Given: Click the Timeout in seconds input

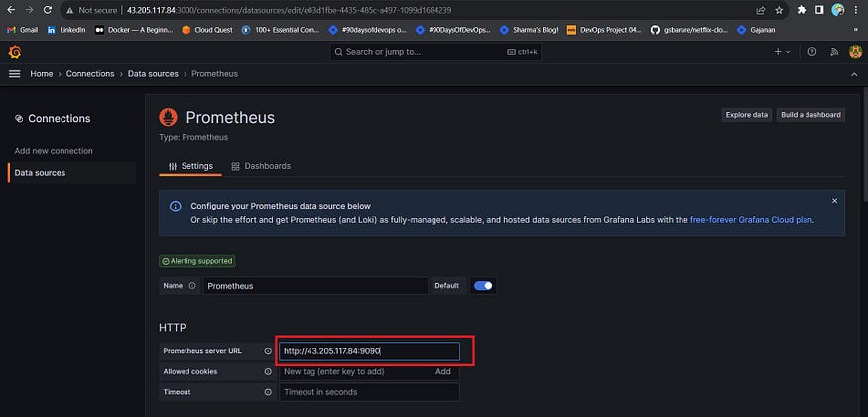Looking at the screenshot, I should click(369, 392).
